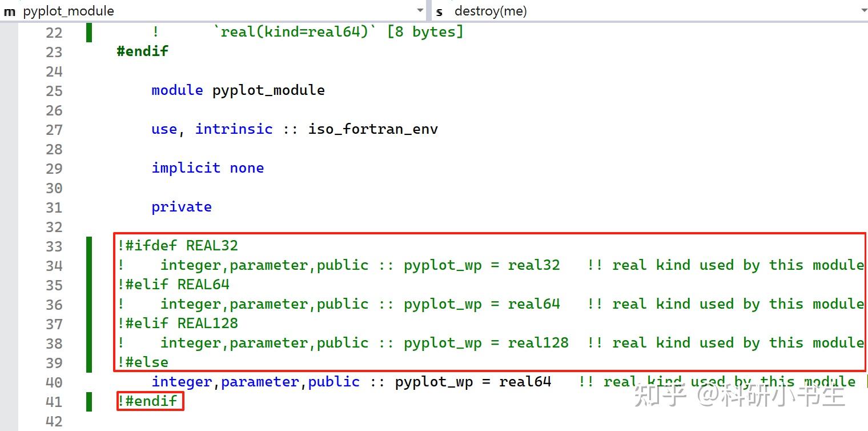The width and height of the screenshot is (868, 431).
Task: Click the green change bar at line 33
Action: coord(90,246)
